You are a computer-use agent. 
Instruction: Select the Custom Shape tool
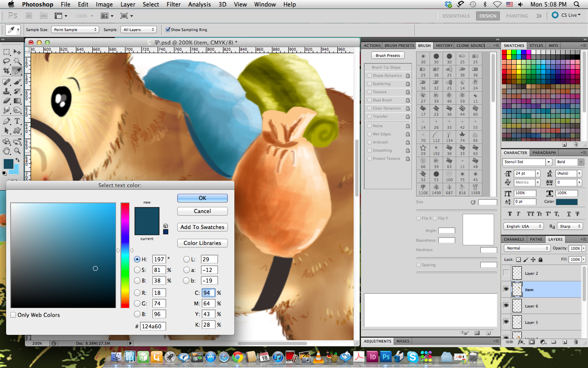click(17, 131)
